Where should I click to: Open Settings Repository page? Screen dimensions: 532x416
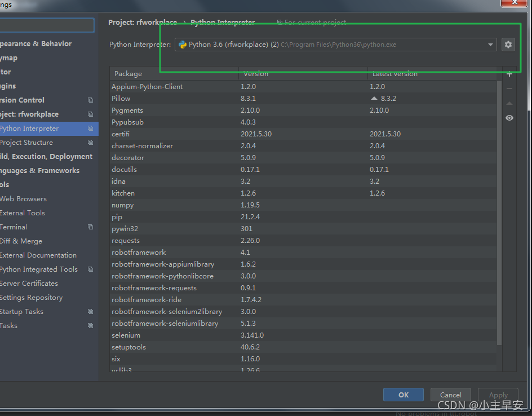click(31, 297)
